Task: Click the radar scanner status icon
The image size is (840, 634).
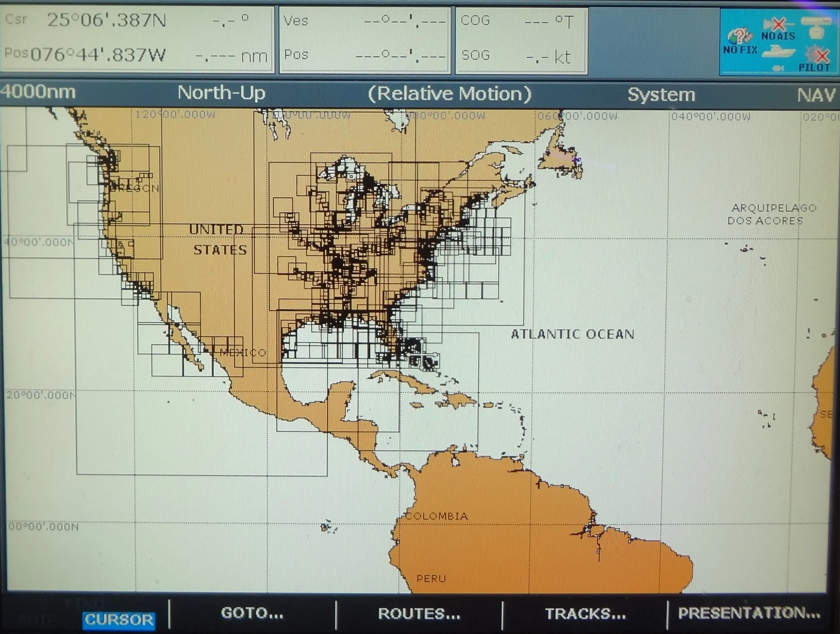Action: 815,27
